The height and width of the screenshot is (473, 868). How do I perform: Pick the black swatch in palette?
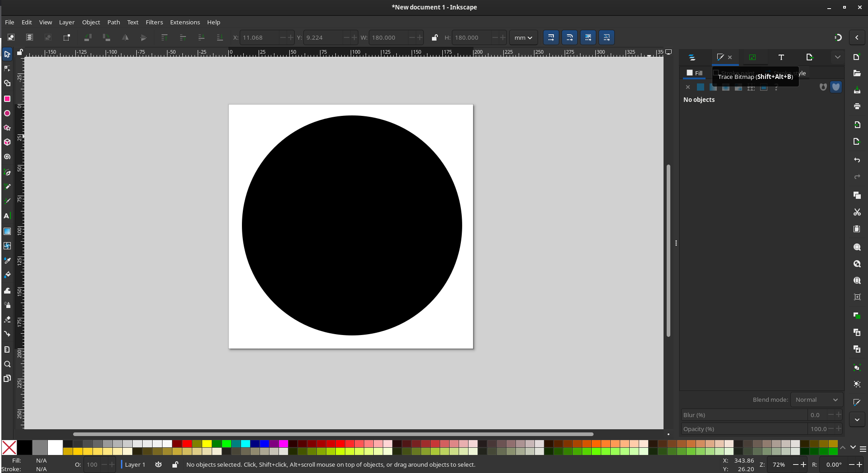coord(24,447)
